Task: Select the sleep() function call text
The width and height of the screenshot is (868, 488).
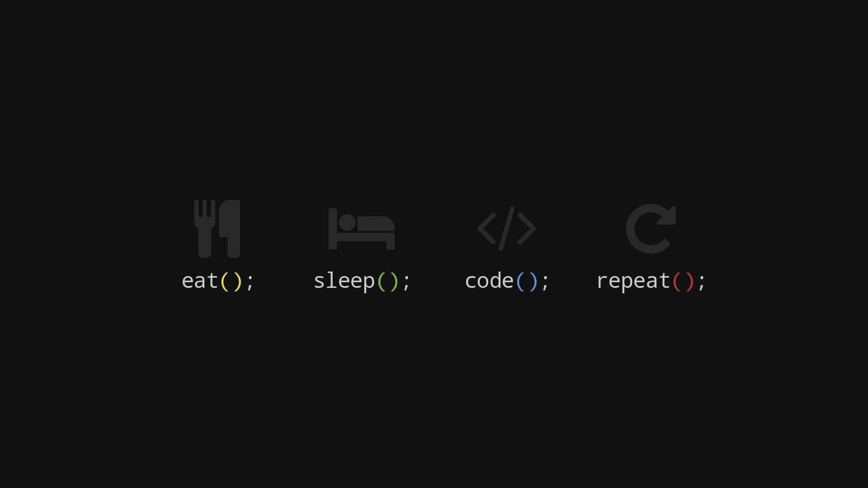Action: coord(362,280)
